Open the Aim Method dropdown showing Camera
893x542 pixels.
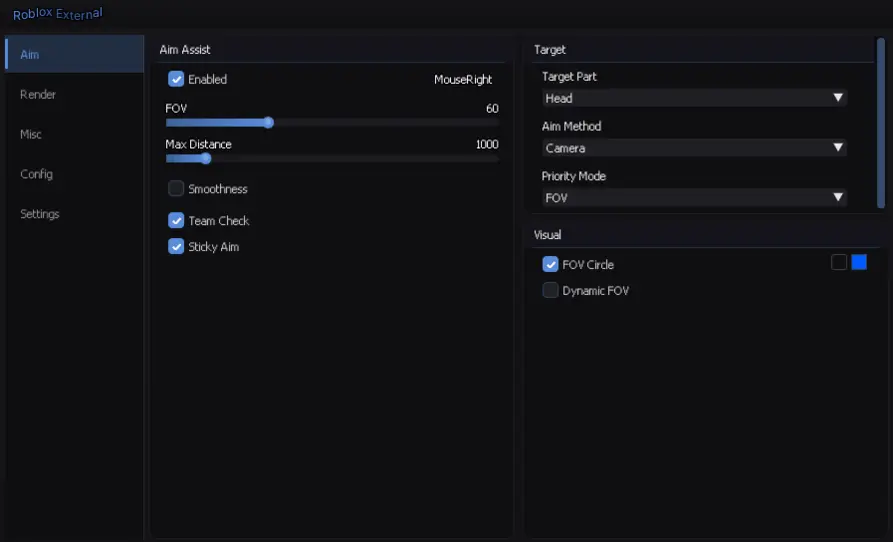(694, 148)
